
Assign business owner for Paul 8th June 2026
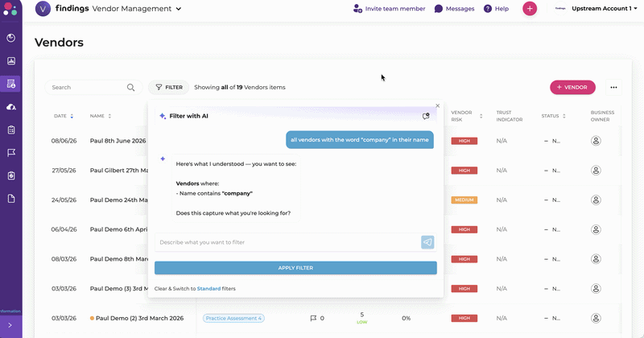tap(596, 141)
